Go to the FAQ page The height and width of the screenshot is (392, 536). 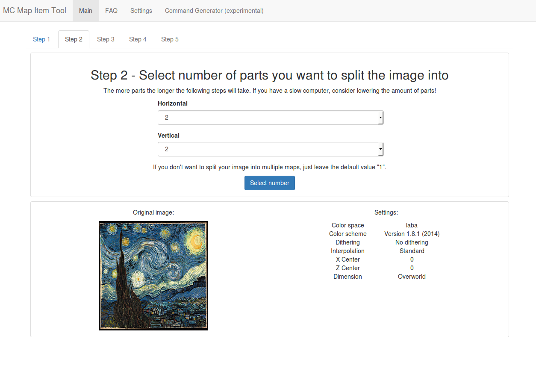point(111,11)
